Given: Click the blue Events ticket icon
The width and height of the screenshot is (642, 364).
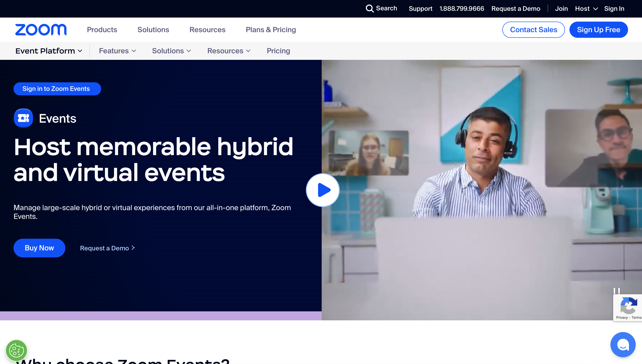Looking at the screenshot, I should 23,118.
